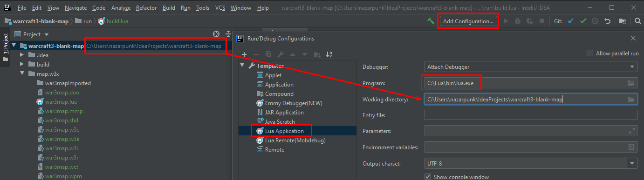Click the plus add configuration icon
Screen dimensions: 644x180
244,54
